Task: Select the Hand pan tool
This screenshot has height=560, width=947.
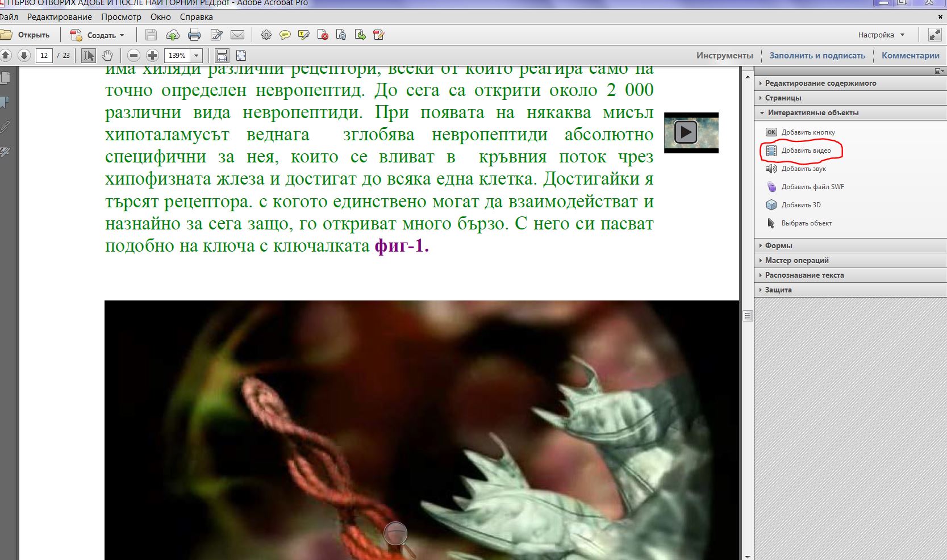Action: [107, 56]
